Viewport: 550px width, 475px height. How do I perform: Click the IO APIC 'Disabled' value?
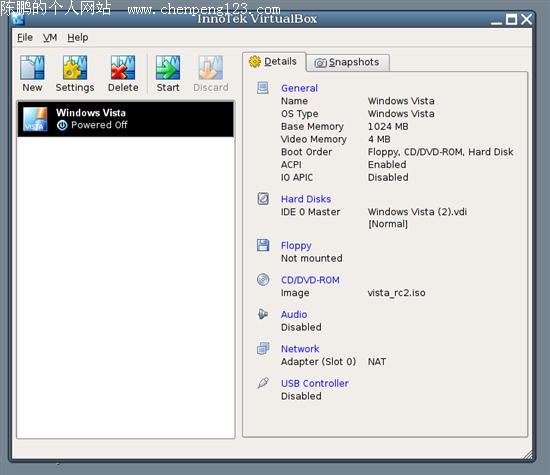tap(388, 178)
